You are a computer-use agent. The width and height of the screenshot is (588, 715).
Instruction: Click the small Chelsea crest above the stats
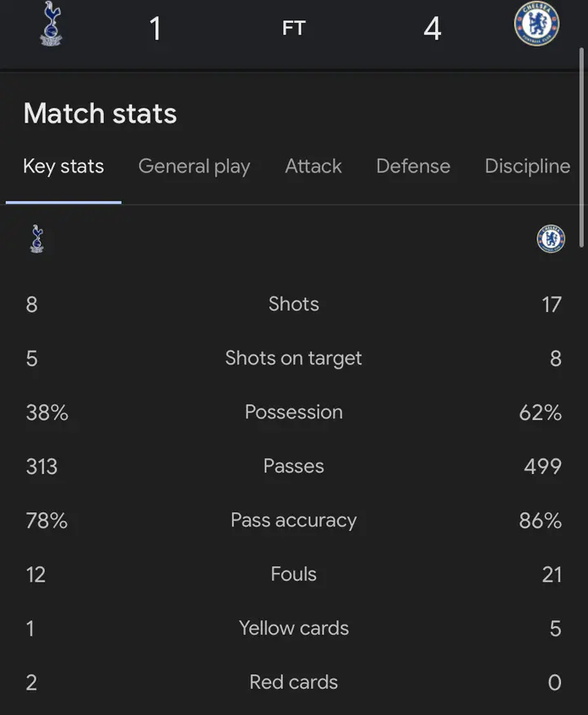550,239
